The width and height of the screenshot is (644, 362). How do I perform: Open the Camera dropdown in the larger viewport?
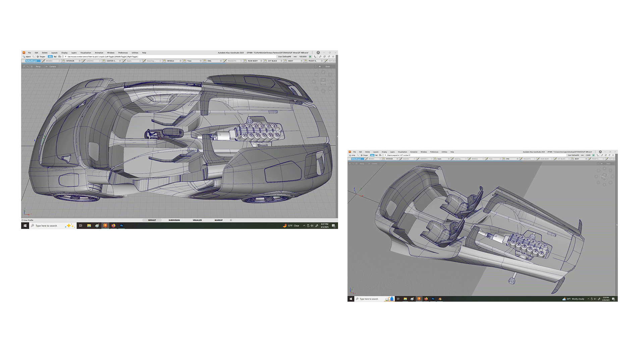coord(52,66)
